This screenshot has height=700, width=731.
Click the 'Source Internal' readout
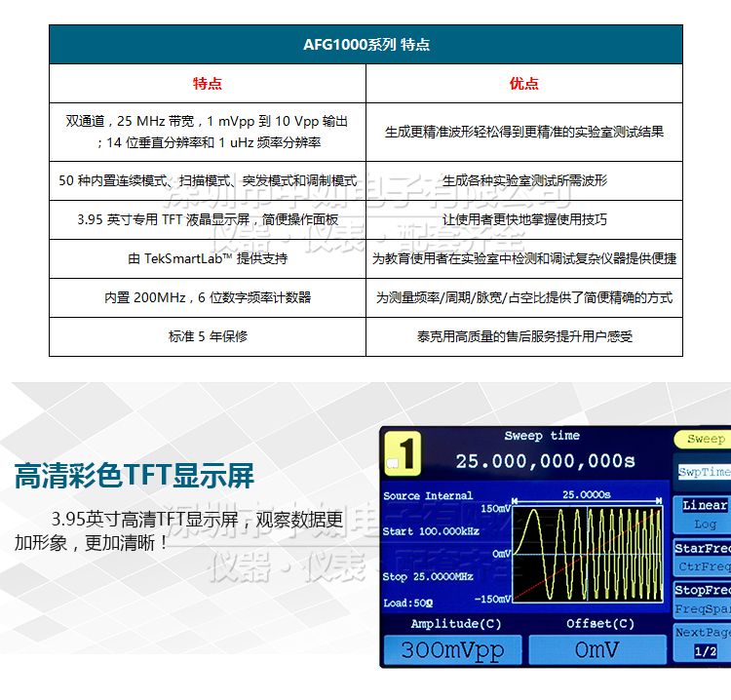click(428, 495)
